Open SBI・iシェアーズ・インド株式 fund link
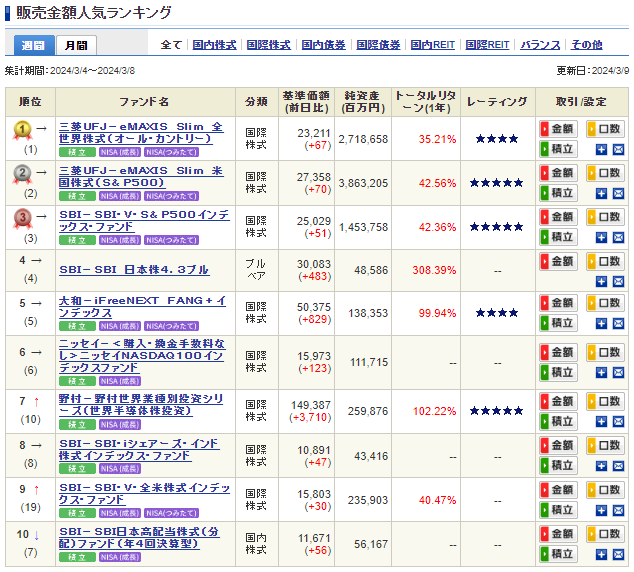Image resolution: width=634 pixels, height=572 pixels. click(139, 450)
